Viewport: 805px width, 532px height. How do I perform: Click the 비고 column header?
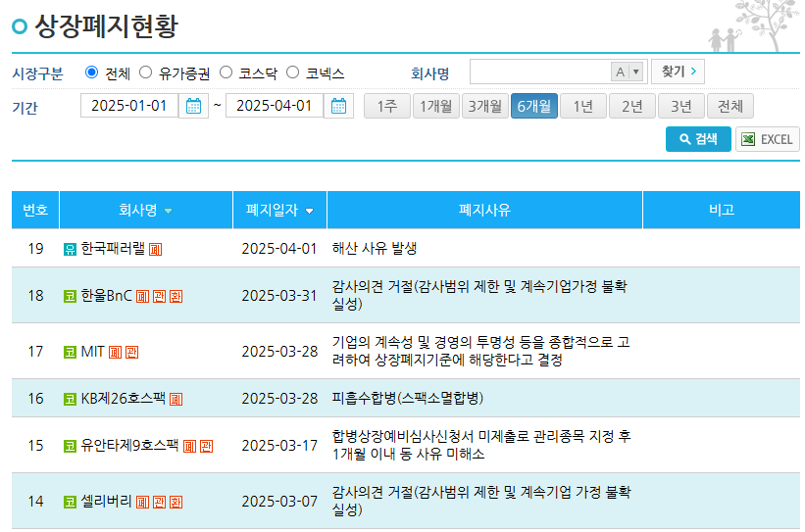click(722, 210)
